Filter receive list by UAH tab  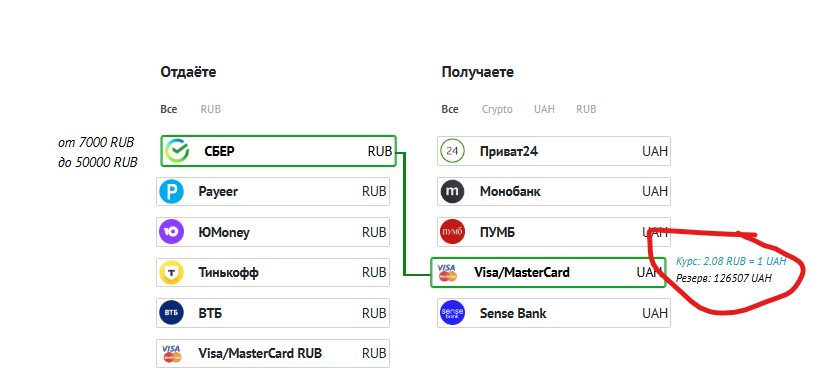pyautogui.click(x=544, y=109)
